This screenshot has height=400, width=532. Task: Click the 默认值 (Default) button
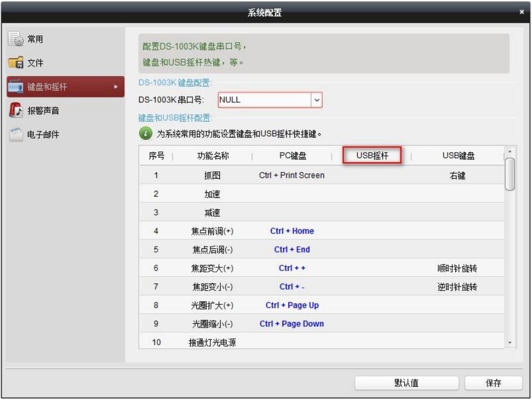pos(407,383)
